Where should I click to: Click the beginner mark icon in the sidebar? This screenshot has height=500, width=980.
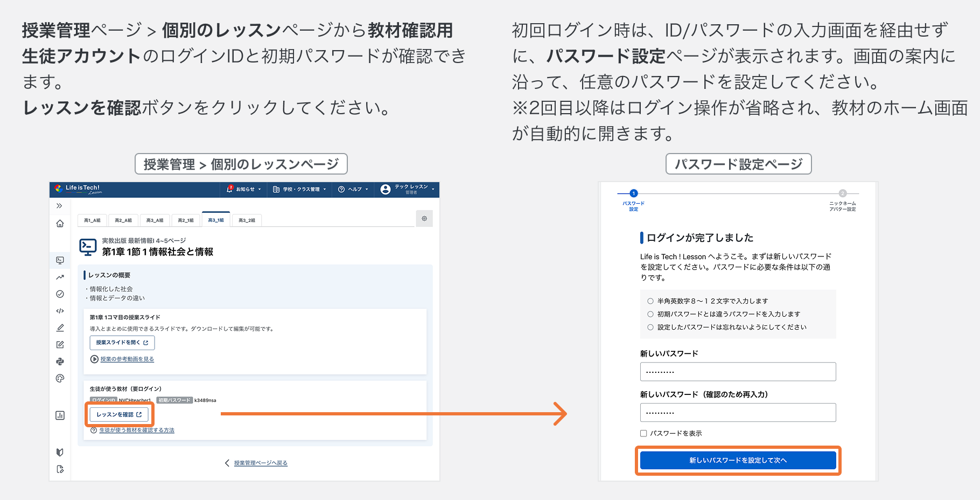[60, 452]
